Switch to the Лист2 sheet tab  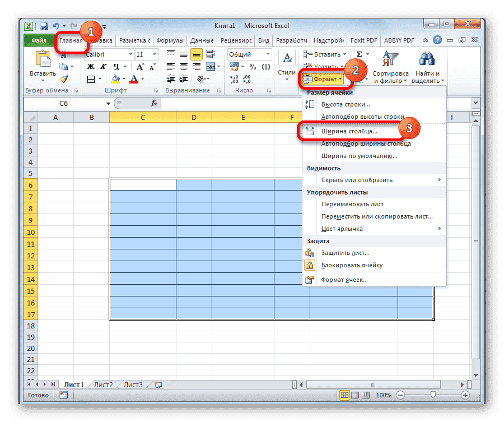click(102, 384)
